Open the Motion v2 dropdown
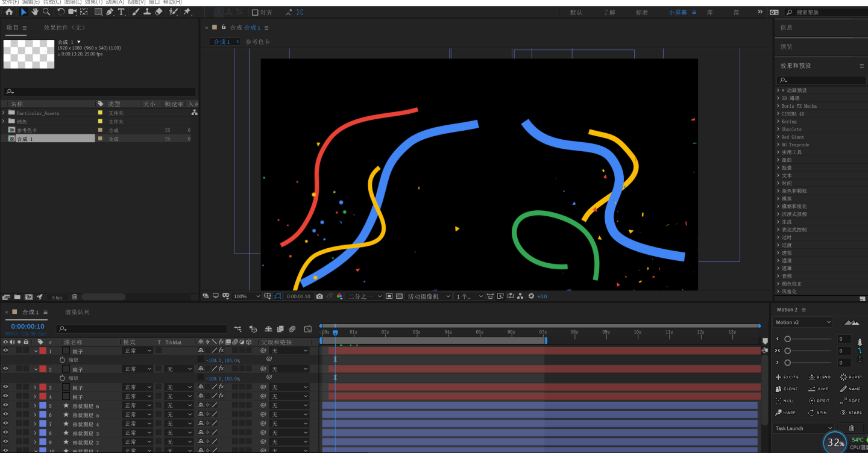This screenshot has width=868, height=453. [x=803, y=322]
